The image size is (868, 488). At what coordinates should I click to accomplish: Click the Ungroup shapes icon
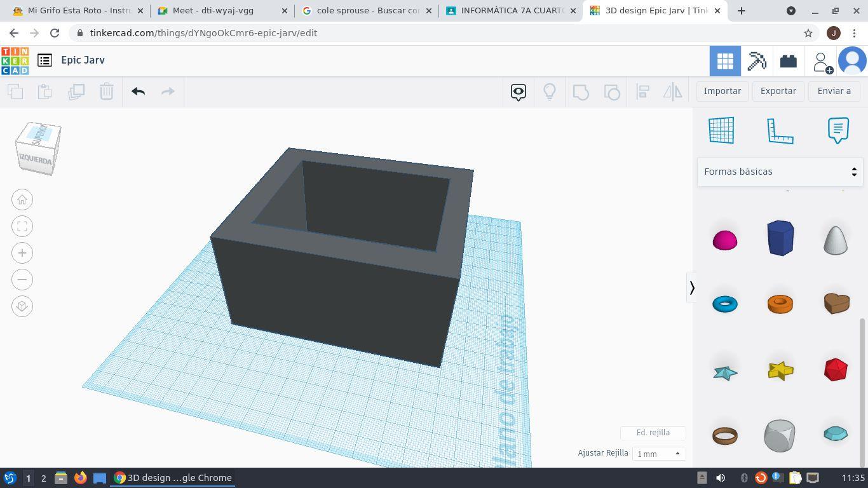coord(612,92)
